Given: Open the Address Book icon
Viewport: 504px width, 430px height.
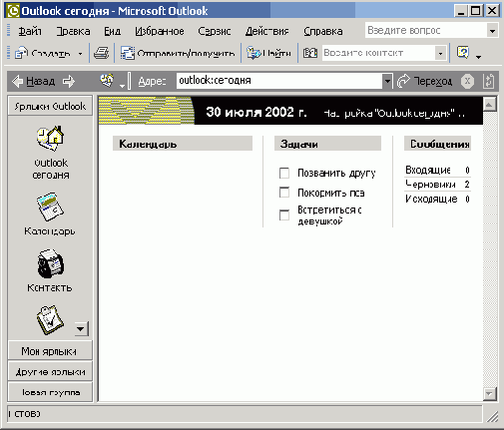Looking at the screenshot, I should pyautogui.click(x=309, y=53).
